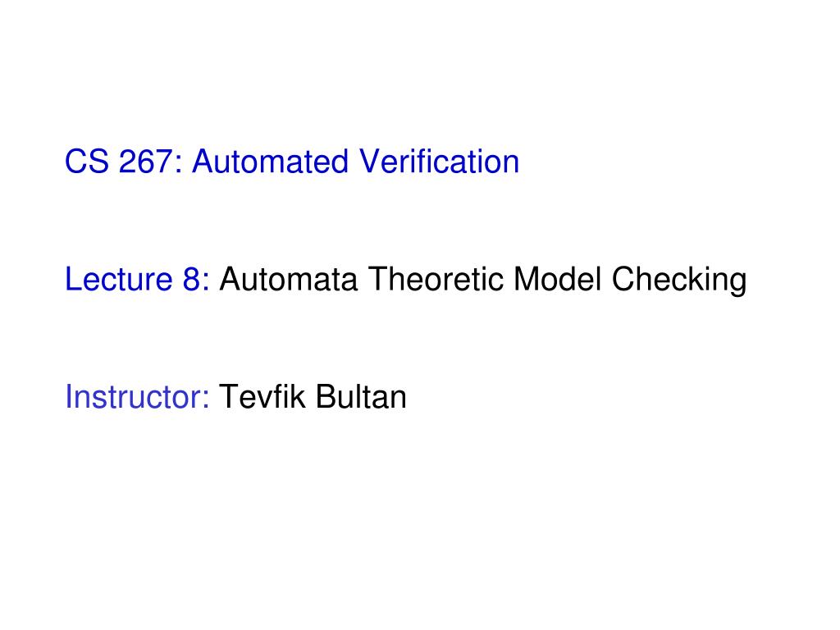Click the word "Model"
This screenshot has height=630, width=840.
[559, 281]
